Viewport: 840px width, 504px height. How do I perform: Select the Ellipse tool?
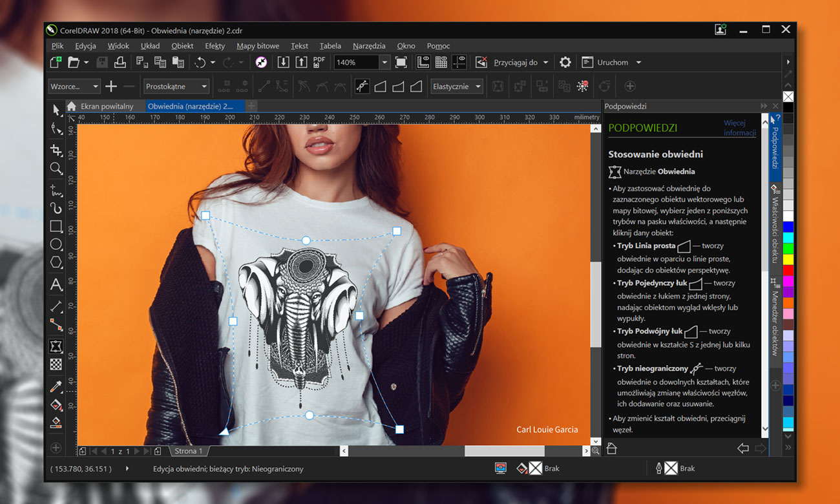[x=56, y=244]
